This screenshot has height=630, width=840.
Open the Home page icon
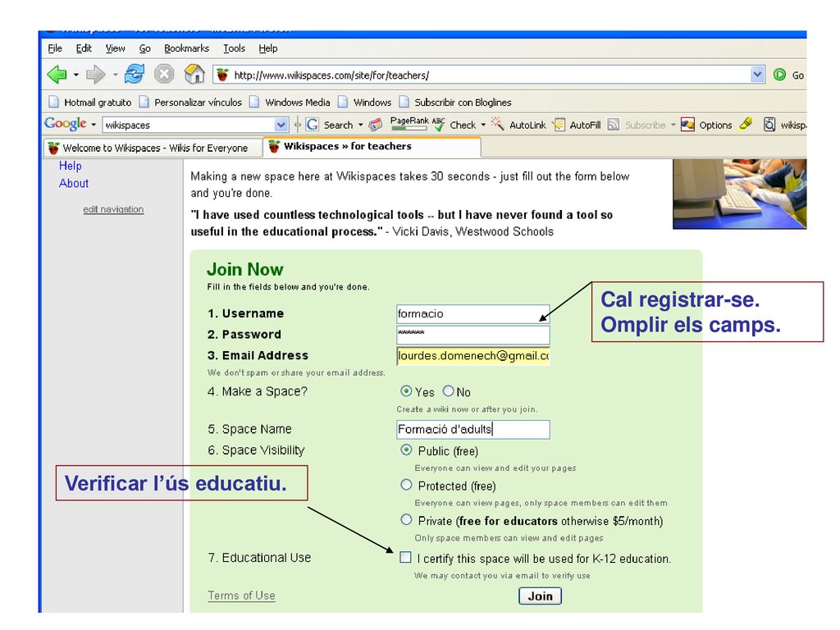[x=194, y=74]
